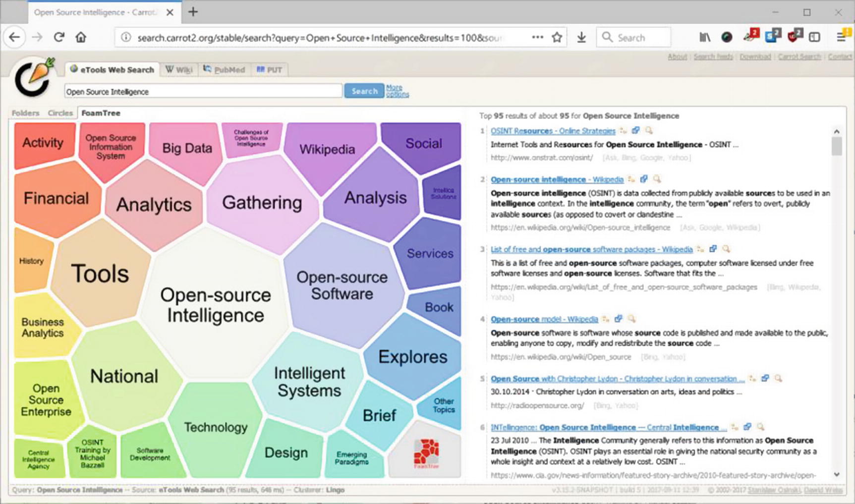Open the Firefox library icon
Image resolution: width=855 pixels, height=504 pixels.
(x=704, y=37)
